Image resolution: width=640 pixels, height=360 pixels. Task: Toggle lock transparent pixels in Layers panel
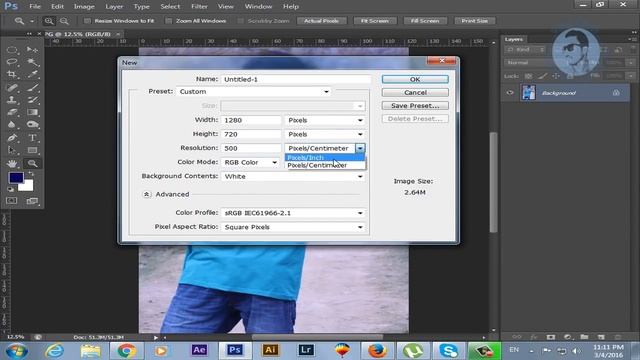[528, 76]
